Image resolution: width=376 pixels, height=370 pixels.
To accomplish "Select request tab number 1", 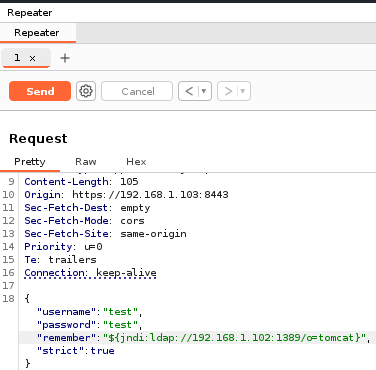I will coord(17,58).
